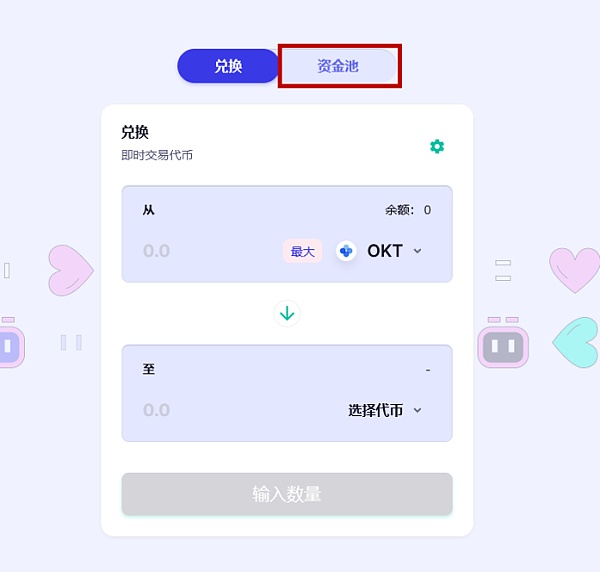Click the OKT token logo icon
Screen dimensions: 600x572
coord(346,251)
